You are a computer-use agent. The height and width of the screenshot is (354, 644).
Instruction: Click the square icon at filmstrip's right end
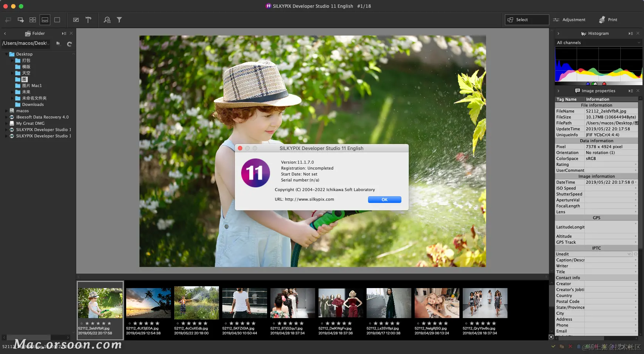tap(551, 337)
